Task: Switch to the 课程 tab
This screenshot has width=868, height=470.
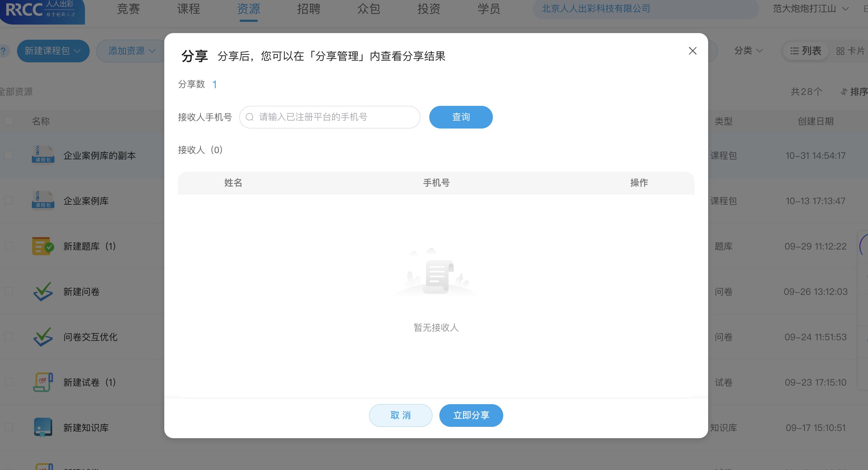Action: [x=188, y=9]
